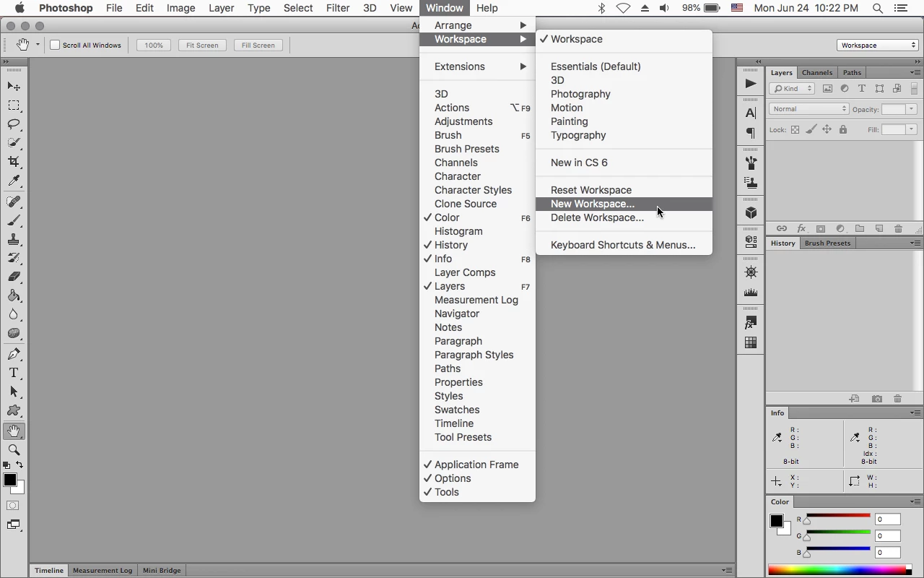Click the foreground color swatch in toolbar

(x=9, y=480)
